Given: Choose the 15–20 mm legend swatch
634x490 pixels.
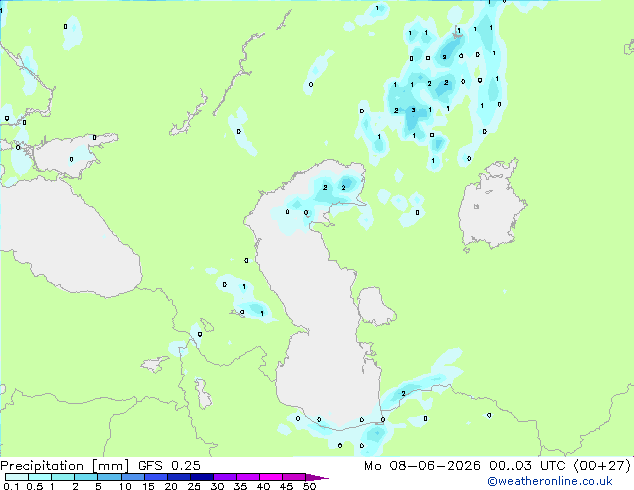Looking at the screenshot, I should tap(156, 477).
